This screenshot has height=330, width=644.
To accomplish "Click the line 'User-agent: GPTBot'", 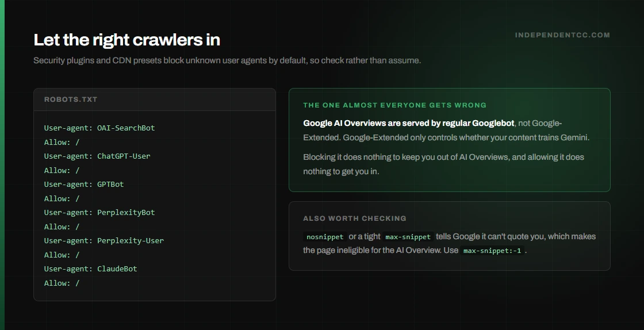I will pos(84,185).
